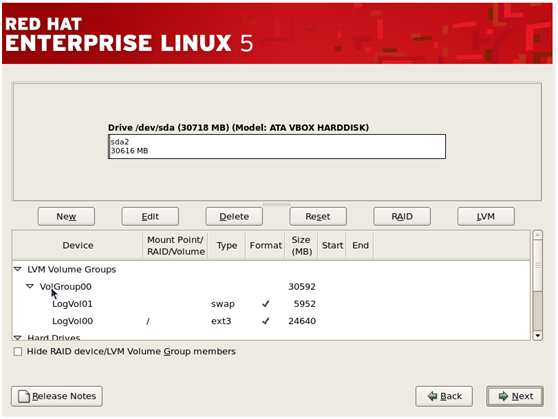
Task: Click the Delete partition button
Action: click(x=234, y=216)
